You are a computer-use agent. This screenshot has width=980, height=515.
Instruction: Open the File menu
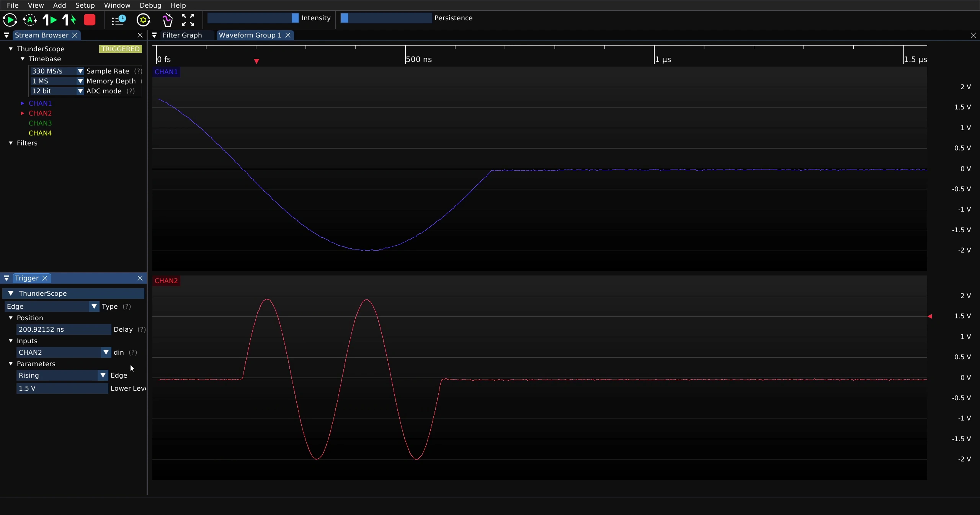pyautogui.click(x=13, y=5)
